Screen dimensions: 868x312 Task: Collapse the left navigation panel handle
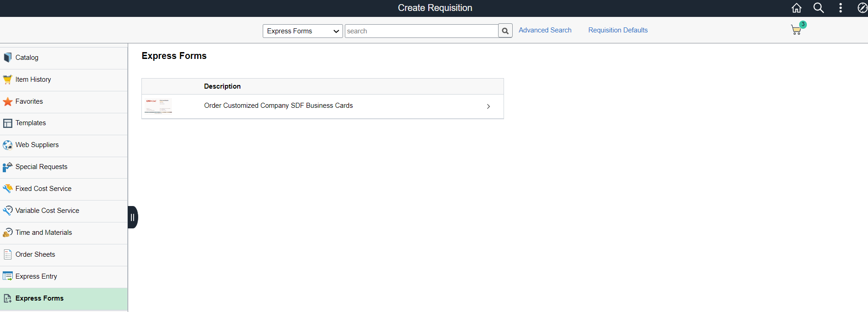point(133,217)
